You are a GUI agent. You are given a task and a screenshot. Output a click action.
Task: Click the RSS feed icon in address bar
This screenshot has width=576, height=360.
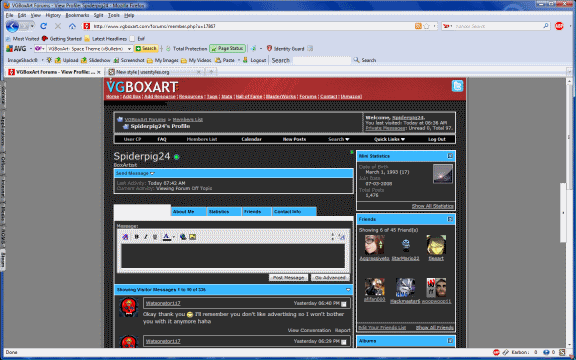(x=418, y=26)
